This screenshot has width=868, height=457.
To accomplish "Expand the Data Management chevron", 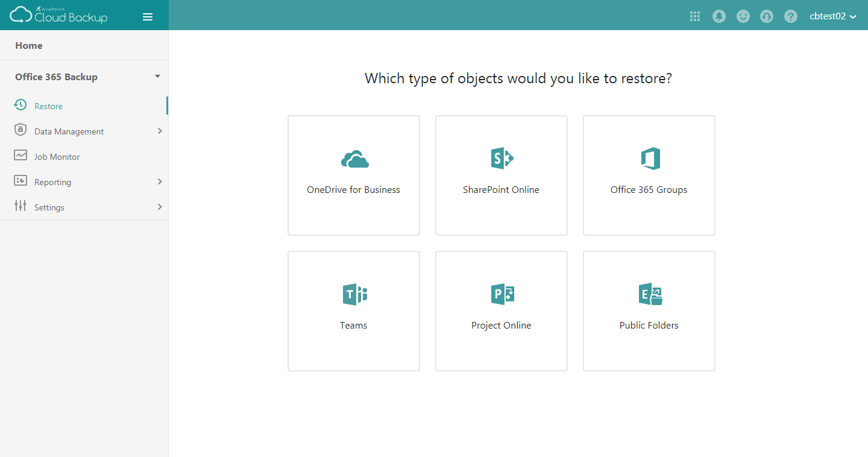I will click(x=160, y=131).
